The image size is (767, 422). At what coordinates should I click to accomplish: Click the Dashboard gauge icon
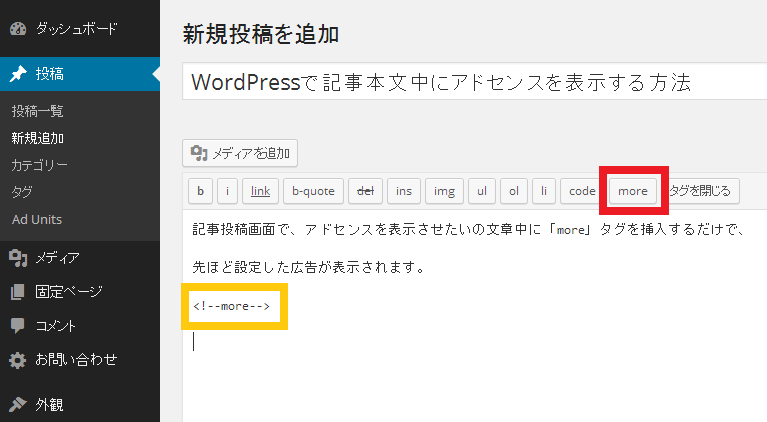[x=18, y=29]
